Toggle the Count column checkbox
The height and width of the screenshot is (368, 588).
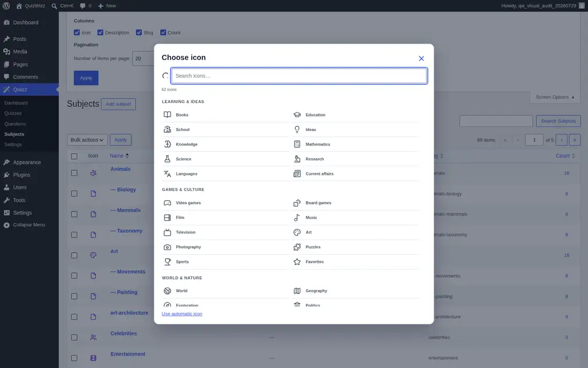click(163, 32)
